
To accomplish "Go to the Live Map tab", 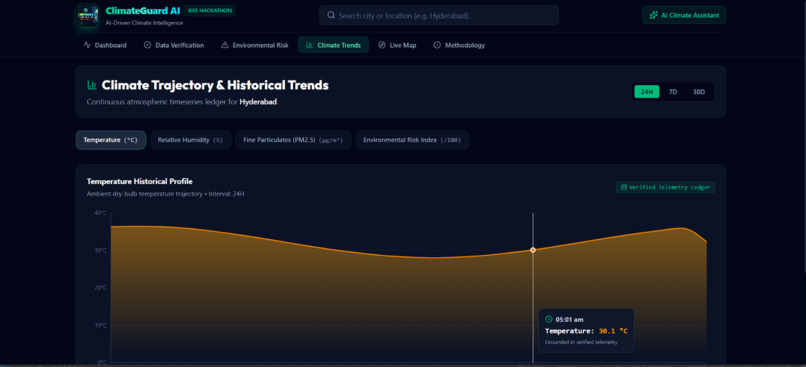I will (397, 45).
